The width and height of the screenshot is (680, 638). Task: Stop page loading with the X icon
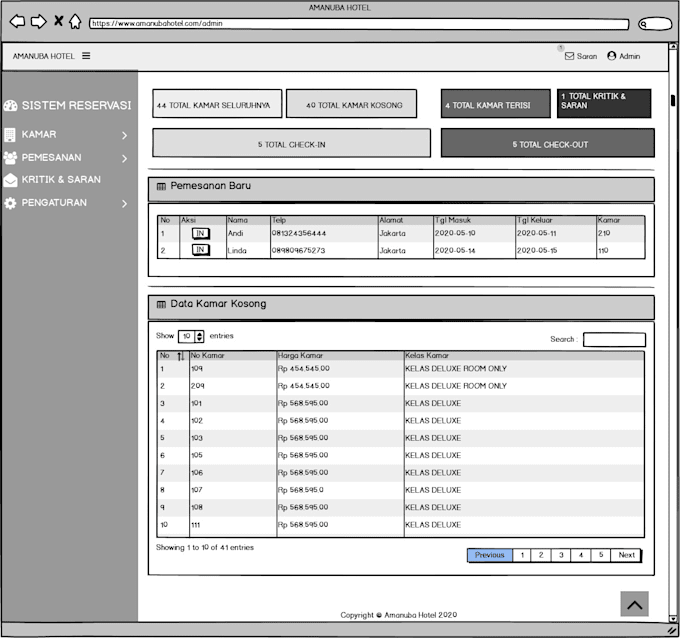(59, 20)
